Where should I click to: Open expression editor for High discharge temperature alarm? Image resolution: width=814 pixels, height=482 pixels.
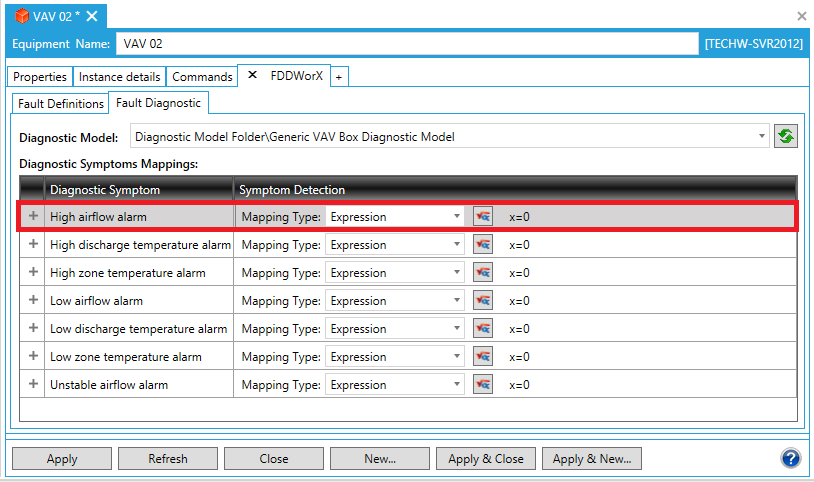(x=483, y=245)
